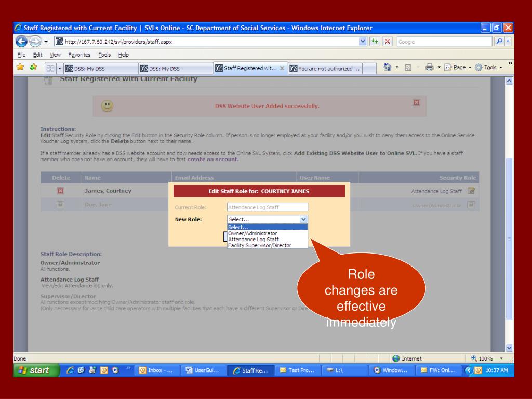Image resolution: width=532 pixels, height=399 pixels.
Task: Open the Favorites menu
Action: 79,55
